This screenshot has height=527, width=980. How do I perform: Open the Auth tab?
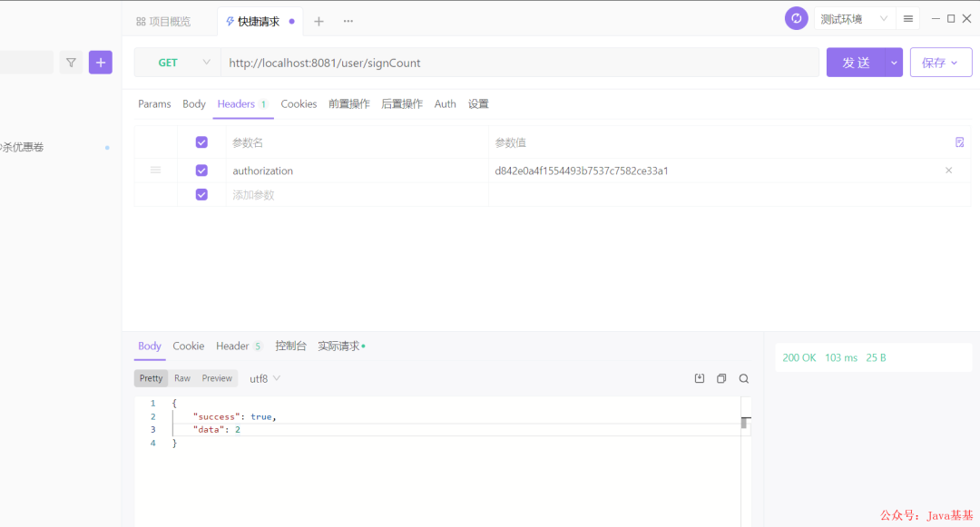tap(445, 103)
